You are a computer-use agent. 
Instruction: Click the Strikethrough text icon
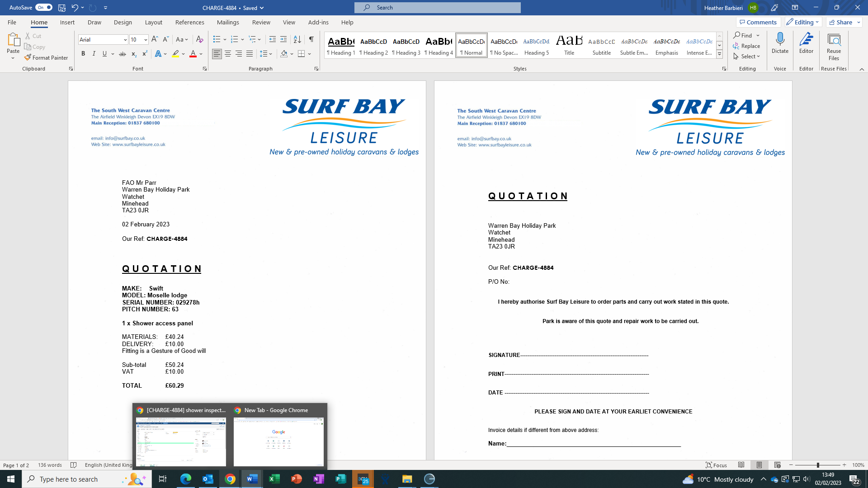(122, 54)
